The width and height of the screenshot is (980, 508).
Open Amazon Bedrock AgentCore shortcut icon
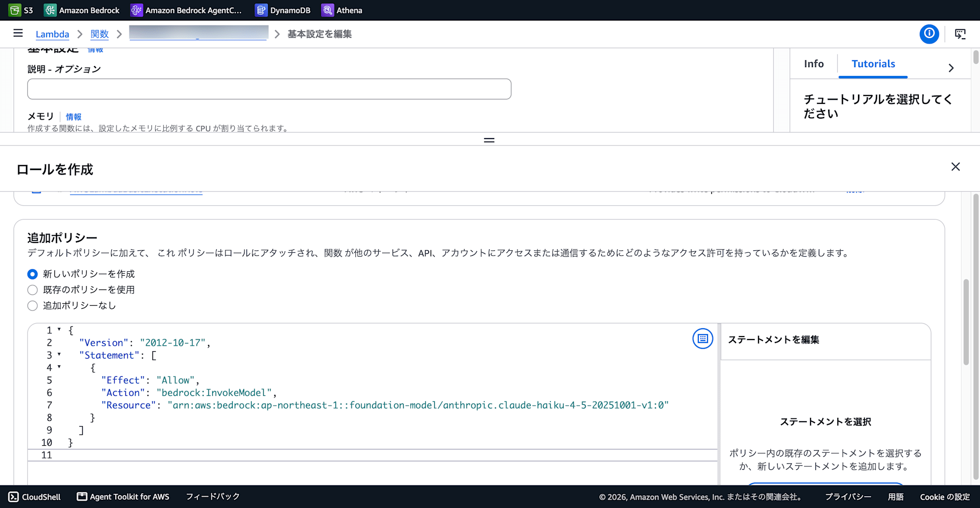[x=136, y=10]
